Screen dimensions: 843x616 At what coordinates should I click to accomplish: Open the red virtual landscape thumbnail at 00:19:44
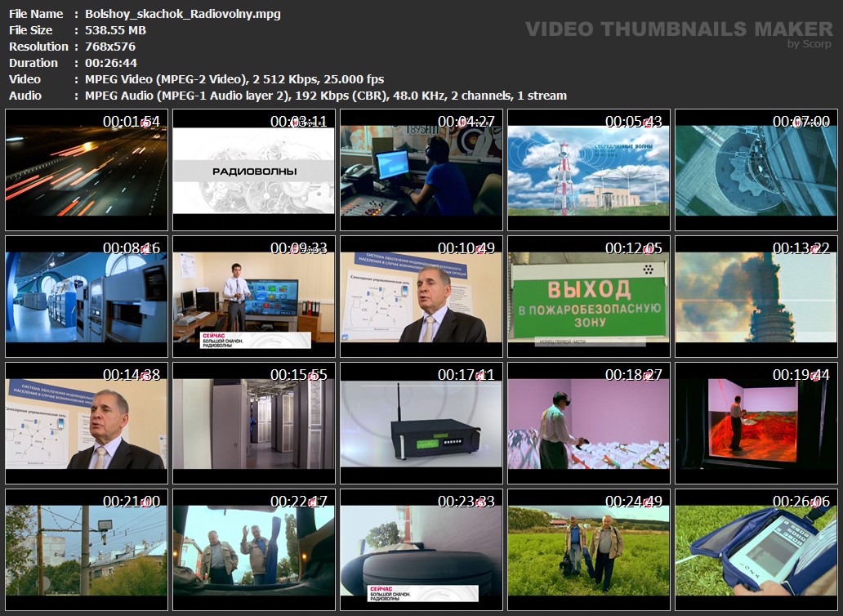pyautogui.click(x=756, y=424)
